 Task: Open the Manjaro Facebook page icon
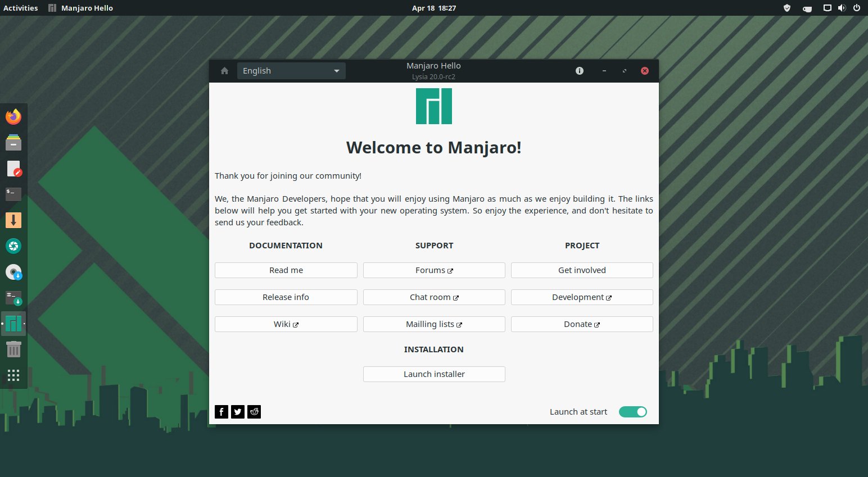(221, 412)
